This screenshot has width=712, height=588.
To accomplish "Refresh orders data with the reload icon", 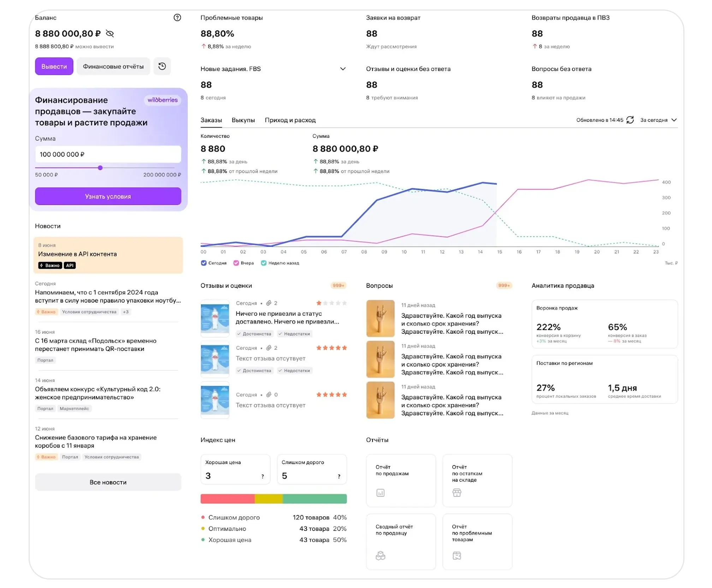I will point(630,120).
